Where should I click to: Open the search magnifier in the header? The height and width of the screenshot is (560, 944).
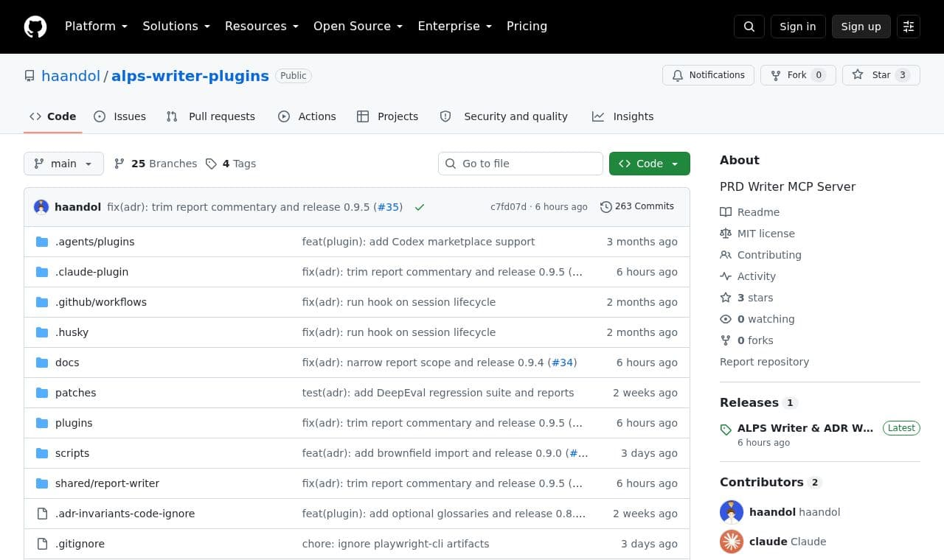pyautogui.click(x=749, y=27)
